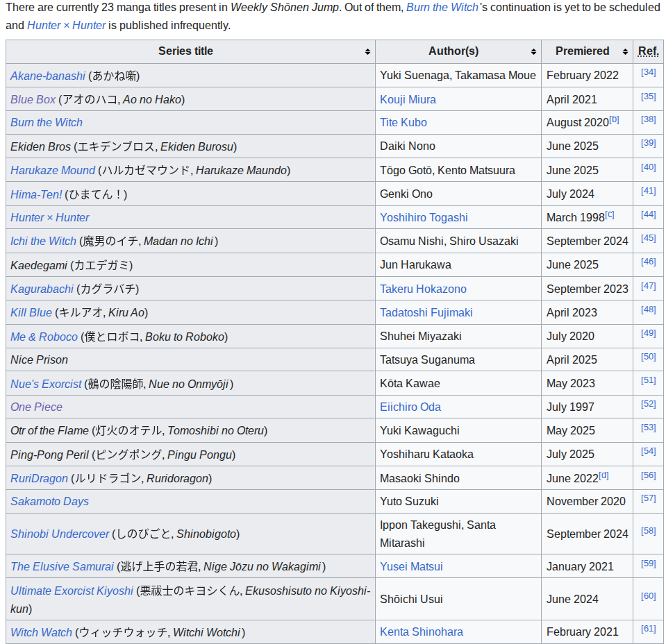Open Burn the Witch link in table row
The width and height of the screenshot is (666, 644).
coord(47,123)
